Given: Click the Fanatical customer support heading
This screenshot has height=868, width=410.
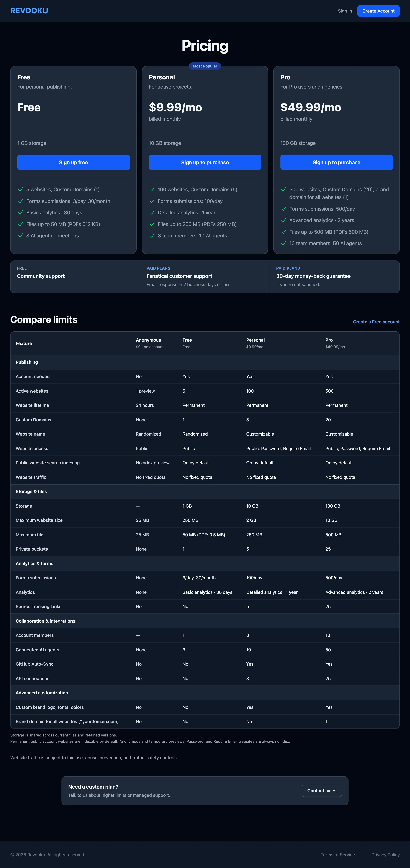Looking at the screenshot, I should (x=179, y=276).
